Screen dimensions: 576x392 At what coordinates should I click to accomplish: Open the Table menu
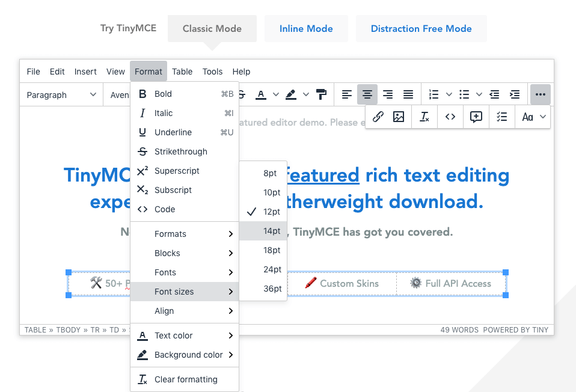click(x=182, y=72)
